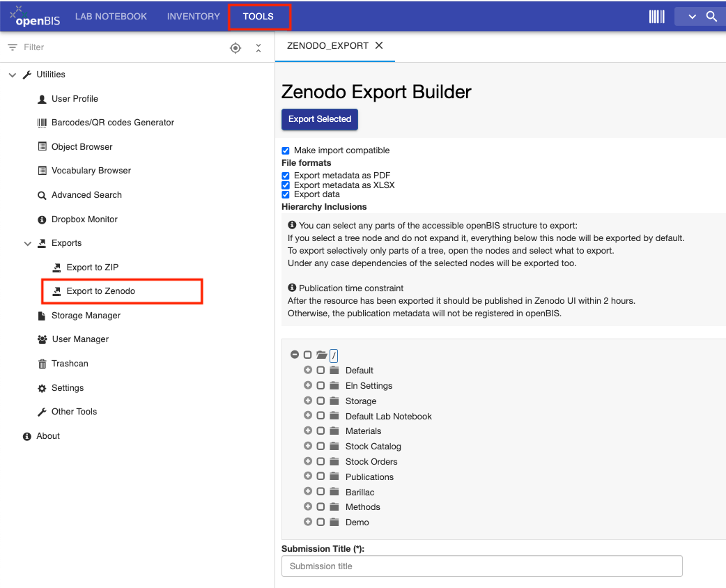This screenshot has width=726, height=588.
Task: Select the TOOLS menu
Action: coord(258,17)
